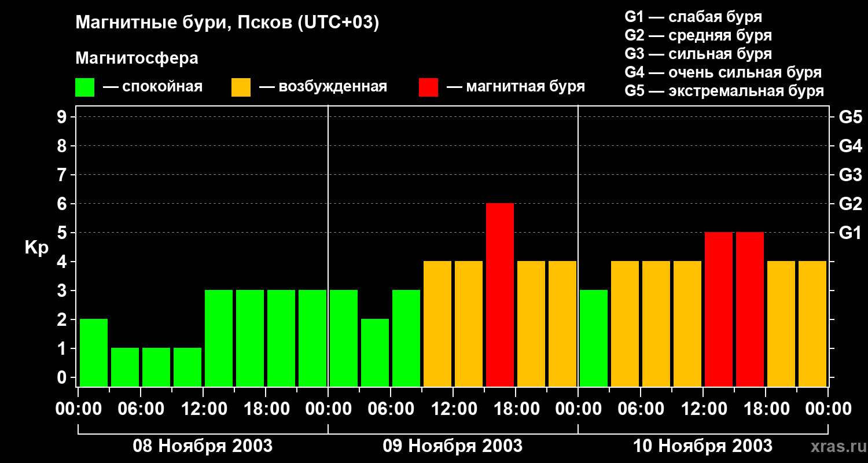
Task: Click the 'Магнитосфера' heading
Action: (137, 58)
